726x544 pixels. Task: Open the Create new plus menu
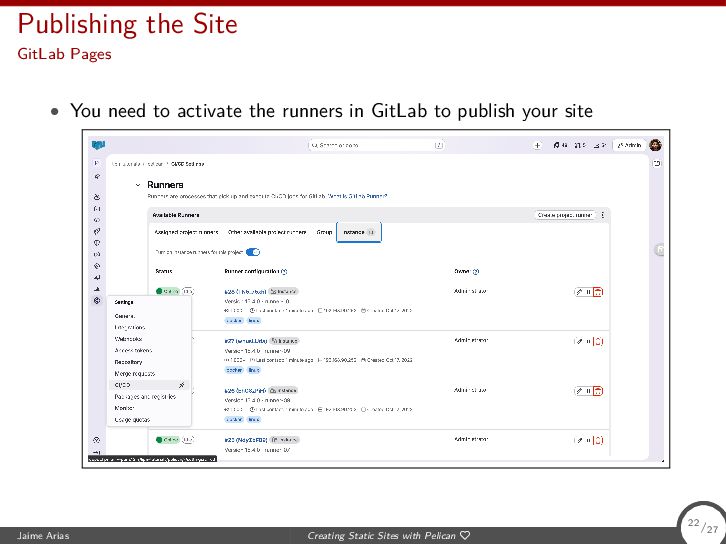[x=537, y=145]
